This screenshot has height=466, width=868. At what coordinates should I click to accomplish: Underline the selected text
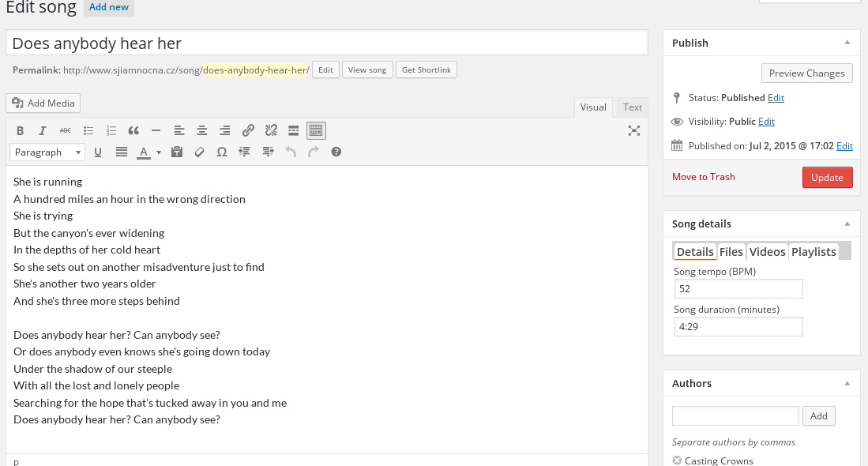[x=98, y=152]
